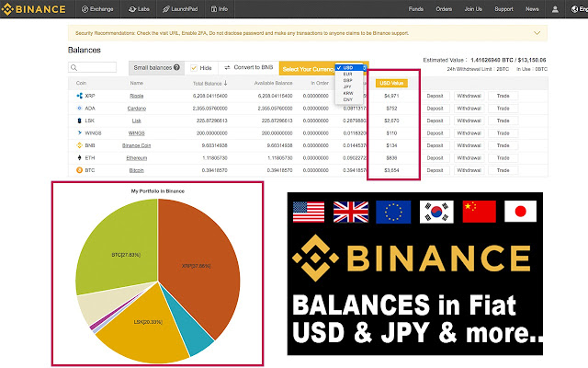Open the Cardano name link
The height and width of the screenshot is (368, 588).
coord(137,109)
